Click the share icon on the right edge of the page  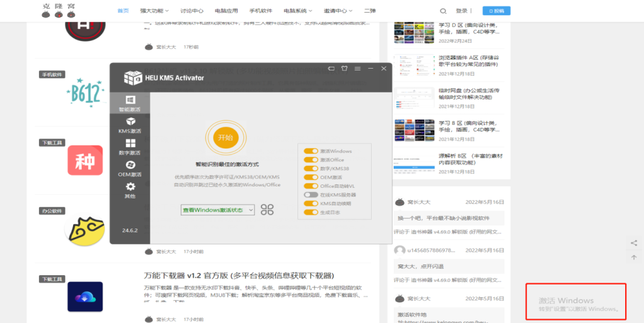(634, 243)
